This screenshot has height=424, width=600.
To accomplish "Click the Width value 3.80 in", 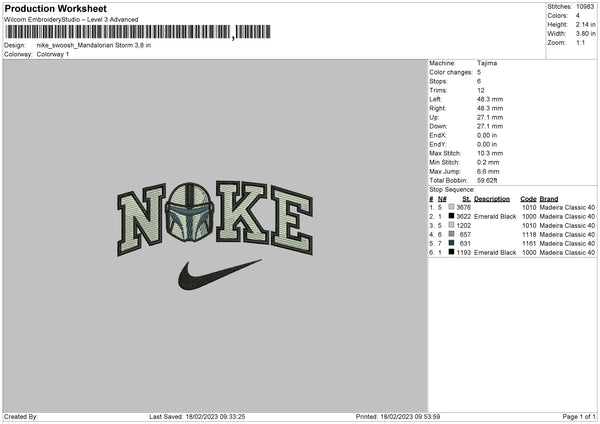I will pyautogui.click(x=585, y=34).
